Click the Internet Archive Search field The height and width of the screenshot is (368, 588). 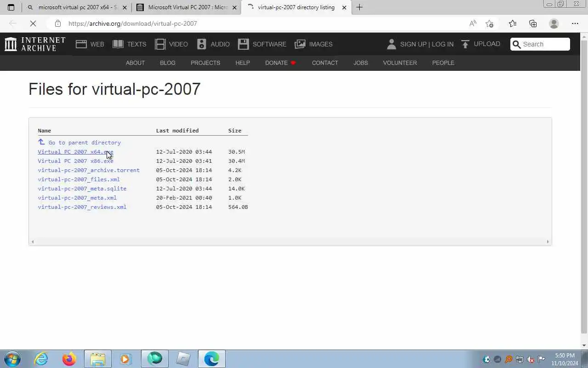[540, 44]
